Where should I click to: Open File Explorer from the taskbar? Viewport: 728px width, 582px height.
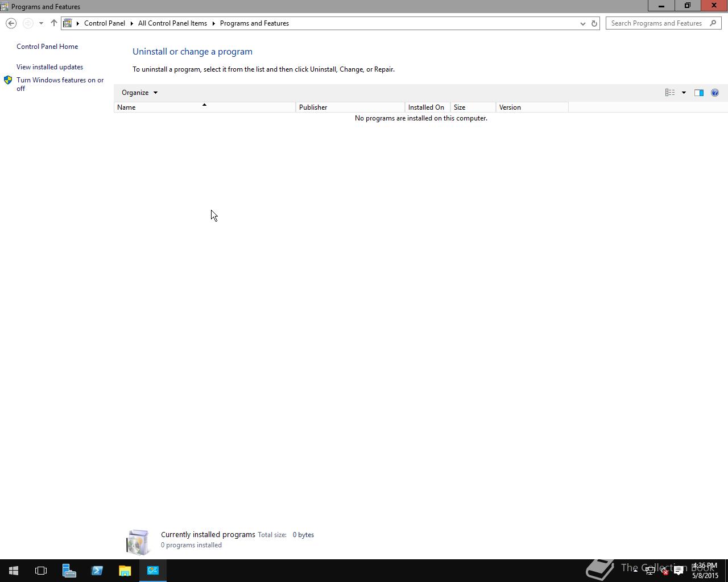125,571
